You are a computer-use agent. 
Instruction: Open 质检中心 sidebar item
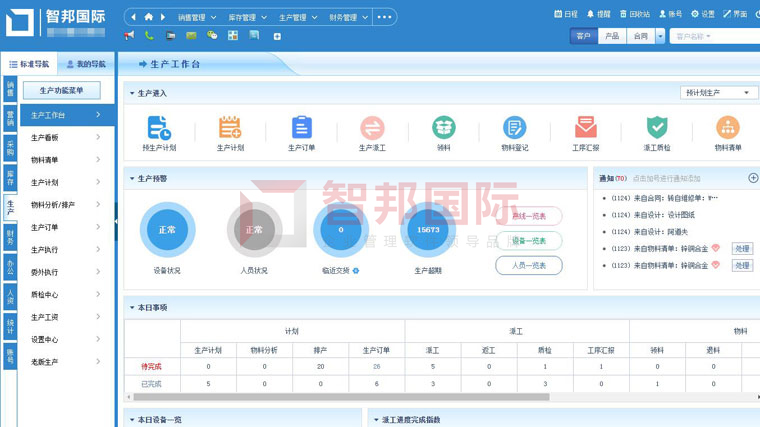(67, 295)
